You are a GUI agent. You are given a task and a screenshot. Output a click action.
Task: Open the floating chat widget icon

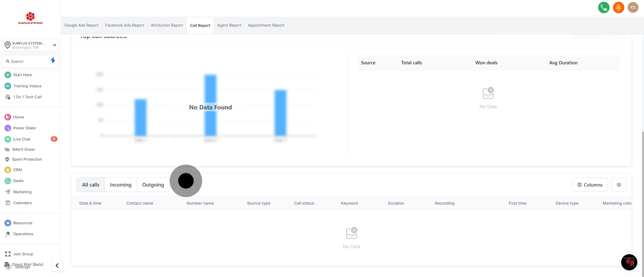click(x=629, y=262)
